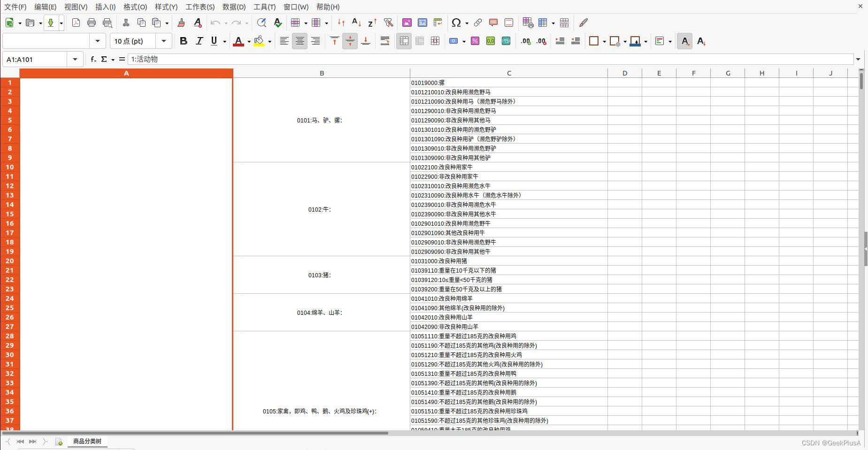Add a decimal place
This screenshot has height=450, width=868.
point(526,41)
